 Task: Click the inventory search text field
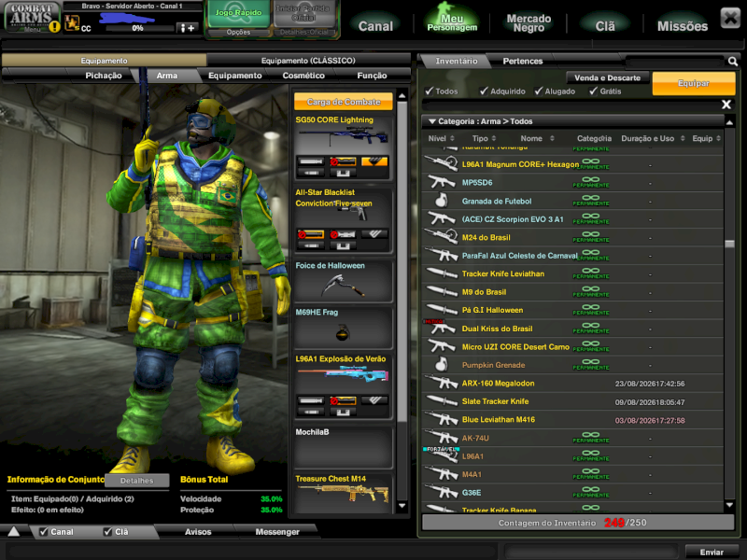pos(675,61)
